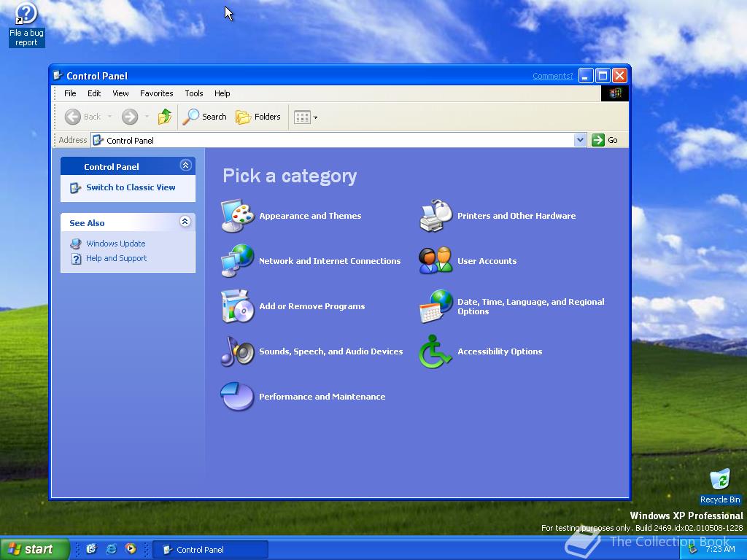Image resolution: width=747 pixels, height=560 pixels.
Task: Open the Favorites menu
Action: tap(156, 93)
